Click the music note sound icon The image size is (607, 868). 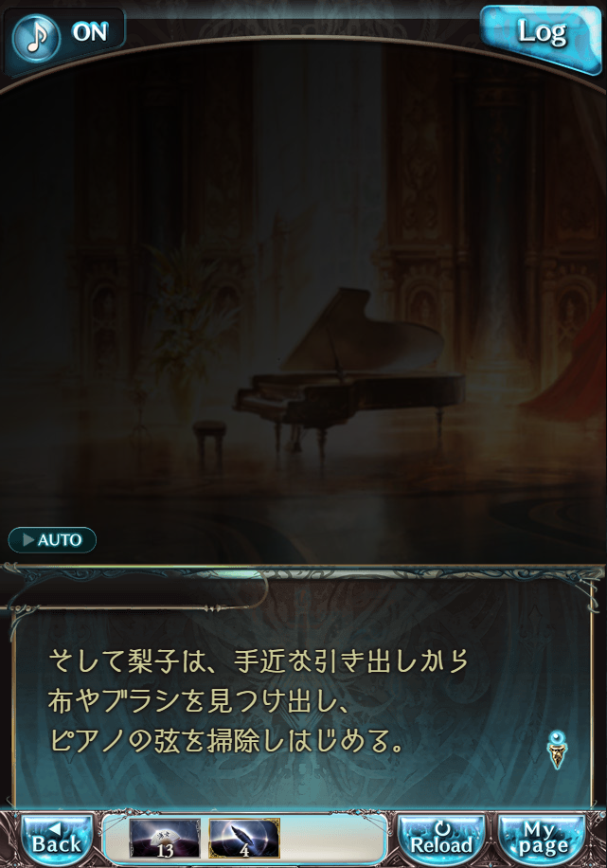tap(36, 37)
